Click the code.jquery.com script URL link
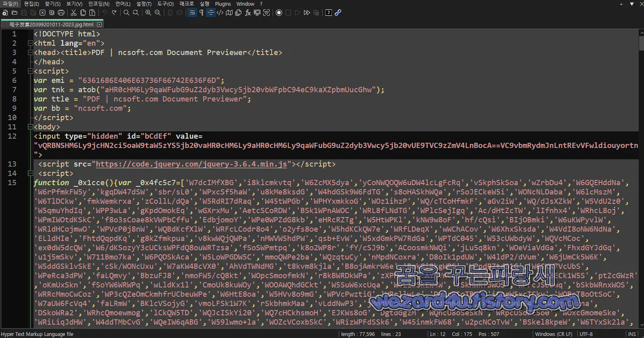This screenshot has width=644, height=338. click(x=191, y=164)
